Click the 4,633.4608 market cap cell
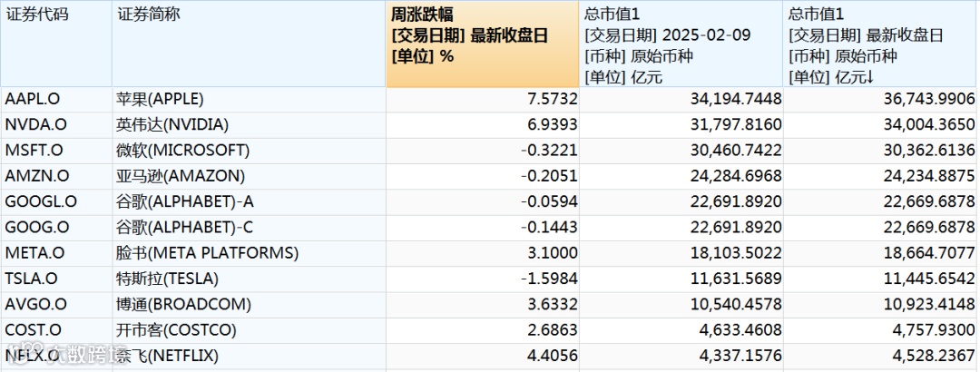 click(681, 330)
